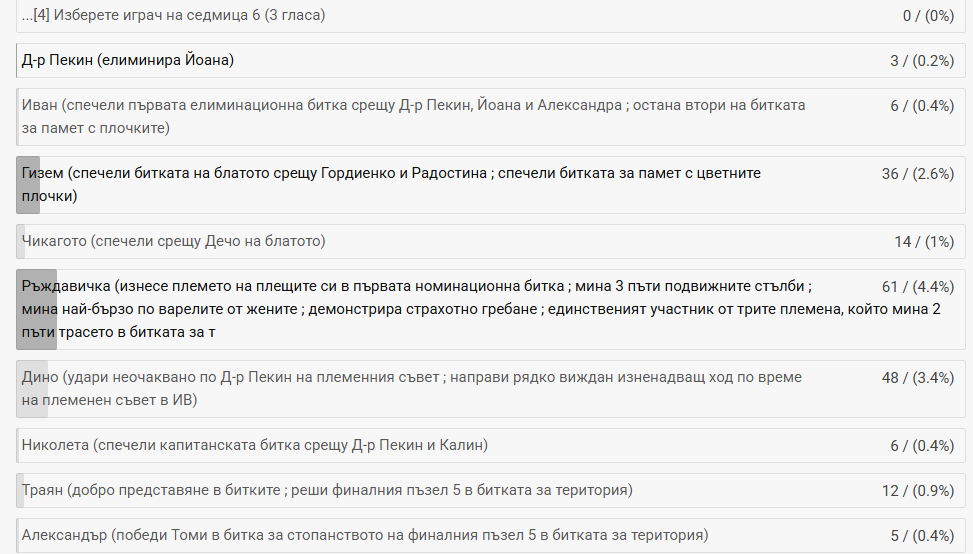The height and width of the screenshot is (554, 973).
Task: Select the "Александър" poll answer
Action: coord(365,535)
